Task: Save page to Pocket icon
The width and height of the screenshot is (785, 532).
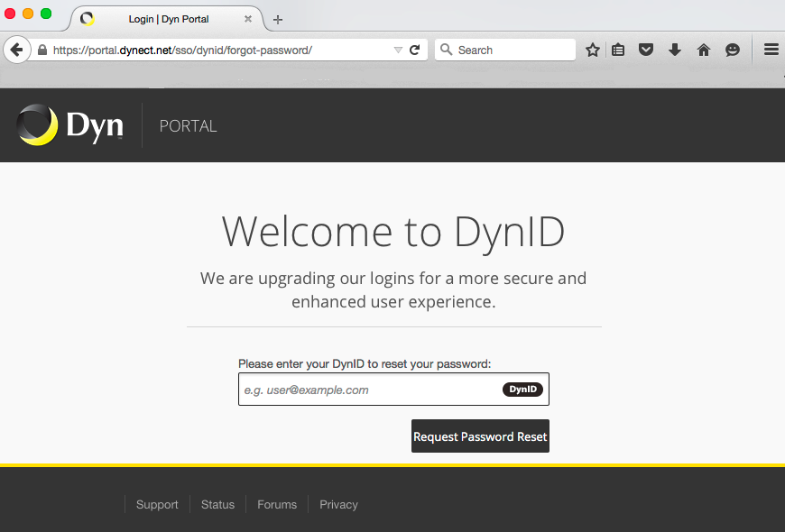Action: coord(646,50)
